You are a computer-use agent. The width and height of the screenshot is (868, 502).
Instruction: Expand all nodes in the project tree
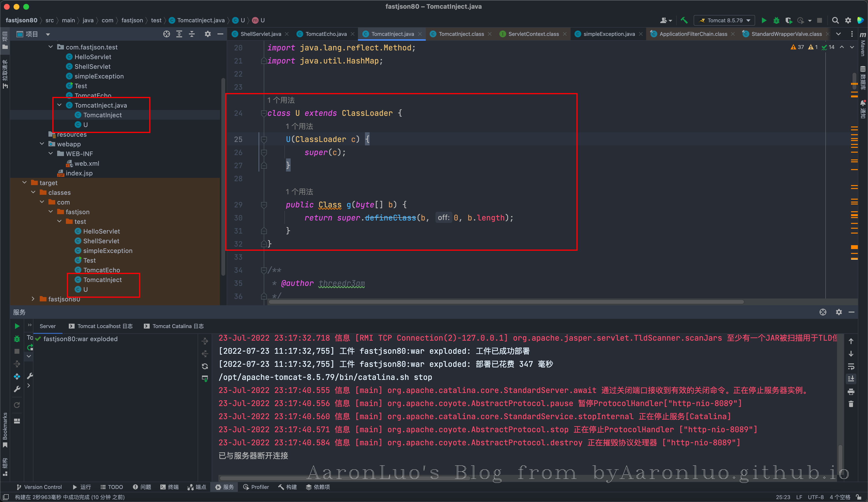point(179,34)
